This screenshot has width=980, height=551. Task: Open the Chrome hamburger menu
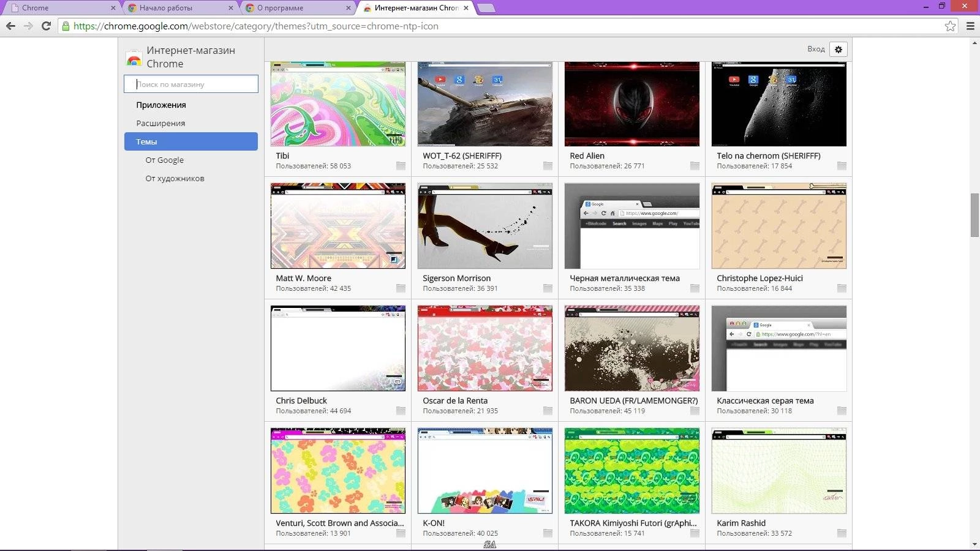(x=970, y=26)
